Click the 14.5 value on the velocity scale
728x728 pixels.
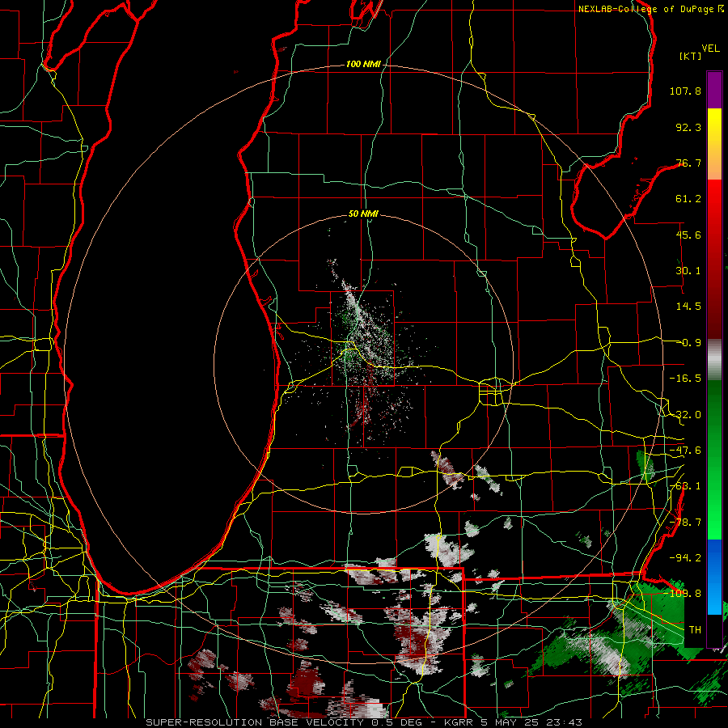[x=688, y=307]
